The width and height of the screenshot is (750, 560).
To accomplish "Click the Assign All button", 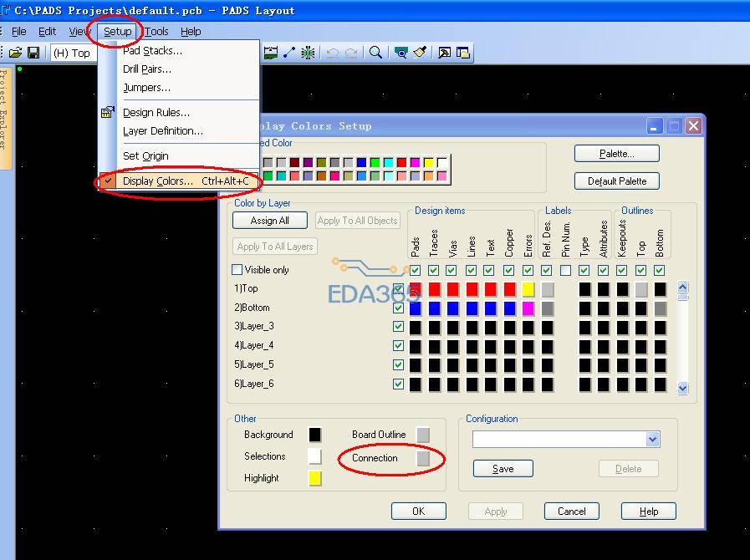I will (x=270, y=221).
